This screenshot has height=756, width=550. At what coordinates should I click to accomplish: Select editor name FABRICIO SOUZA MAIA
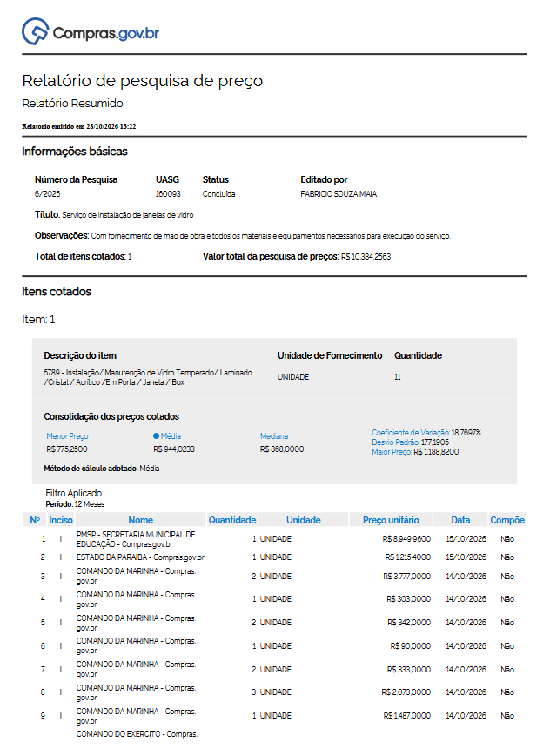tap(339, 194)
